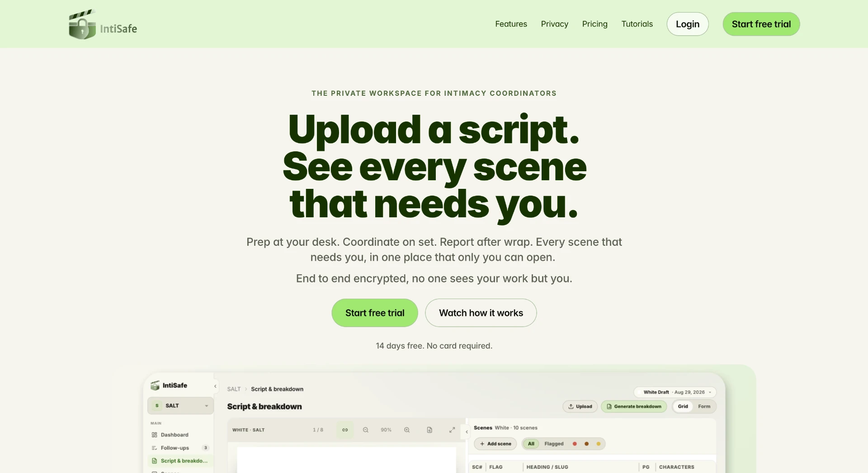Collapse the app sidebar with the chevron
Image resolution: width=868 pixels, height=473 pixels.
point(215,386)
